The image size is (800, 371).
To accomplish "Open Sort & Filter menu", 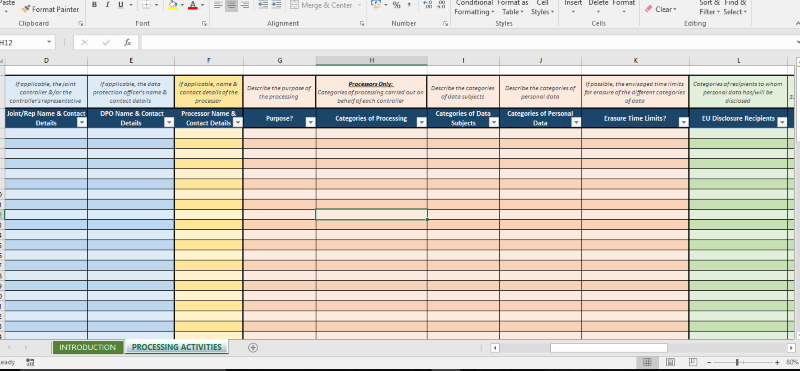I will [709, 7].
